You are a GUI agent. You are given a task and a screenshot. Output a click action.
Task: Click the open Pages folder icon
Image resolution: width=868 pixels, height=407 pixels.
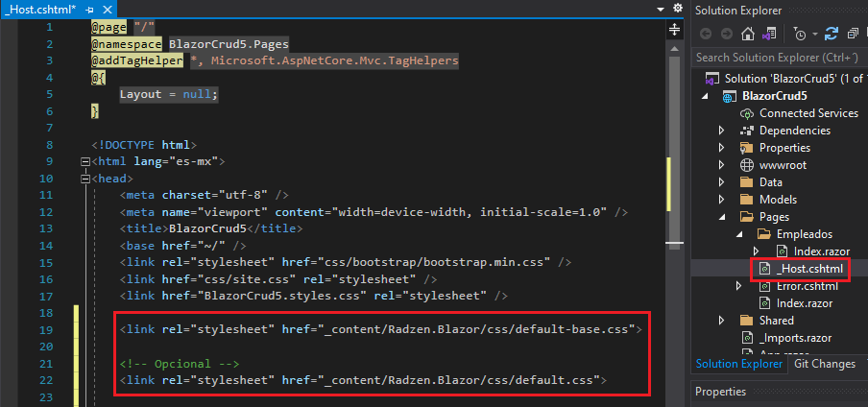[x=747, y=217]
